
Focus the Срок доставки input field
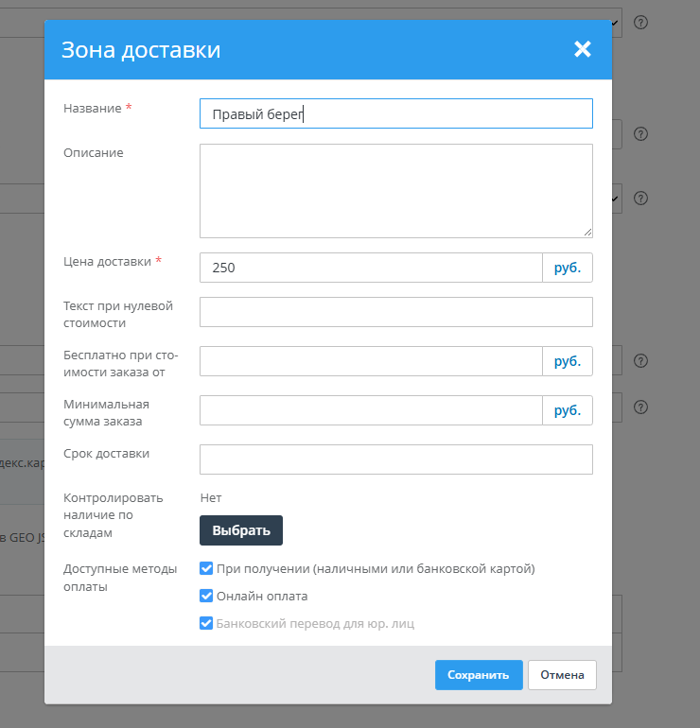[395, 459]
